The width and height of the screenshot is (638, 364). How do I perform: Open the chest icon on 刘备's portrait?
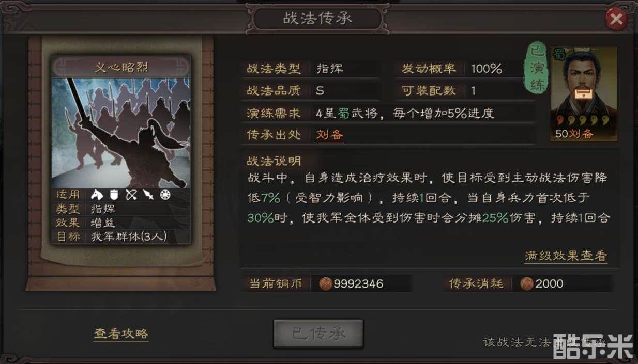(x=583, y=94)
